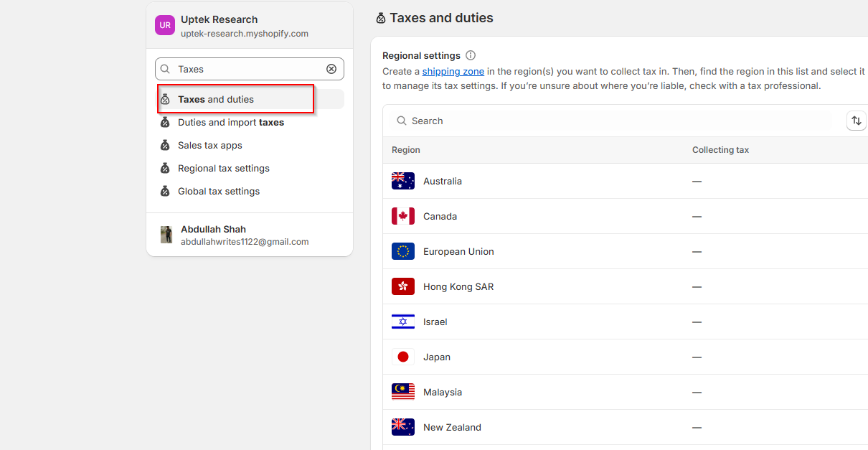868x450 pixels.
Task: Click the European Union flag icon
Action: pos(403,251)
